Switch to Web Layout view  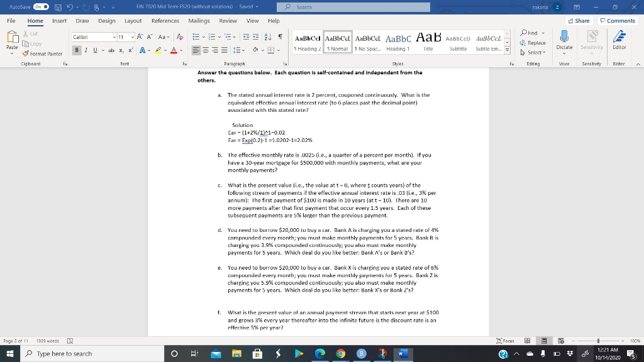(x=561, y=341)
